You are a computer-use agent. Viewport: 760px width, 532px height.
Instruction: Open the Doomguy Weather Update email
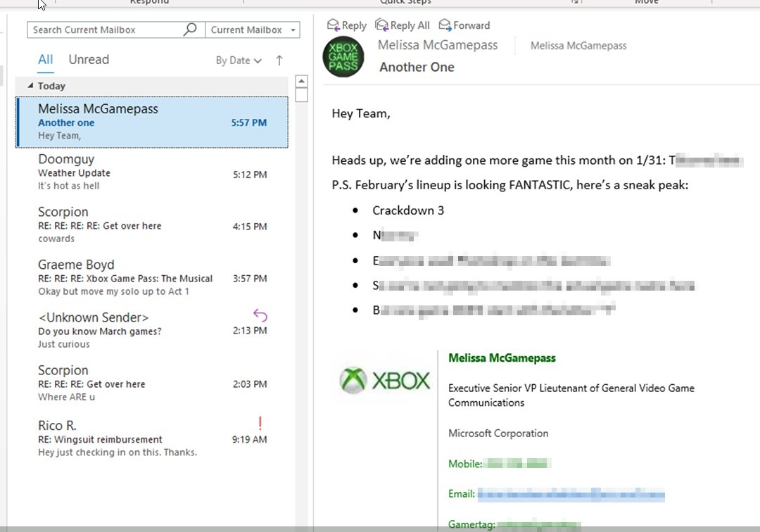[152, 172]
